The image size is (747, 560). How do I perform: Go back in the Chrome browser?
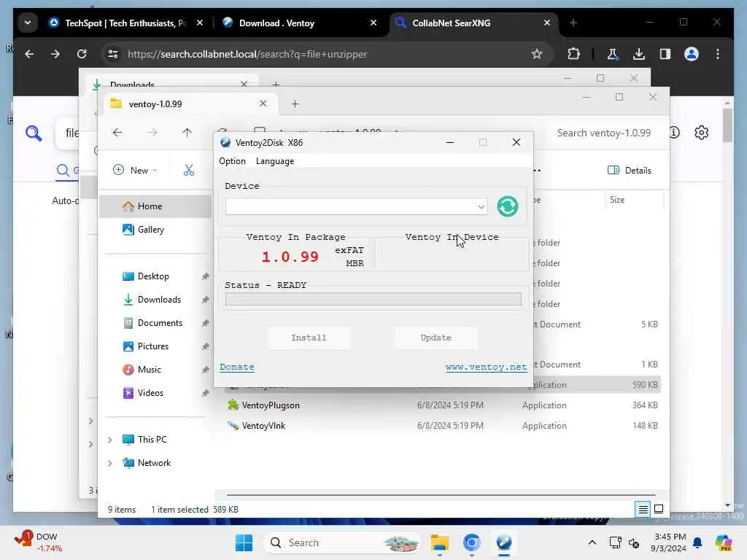(x=29, y=54)
